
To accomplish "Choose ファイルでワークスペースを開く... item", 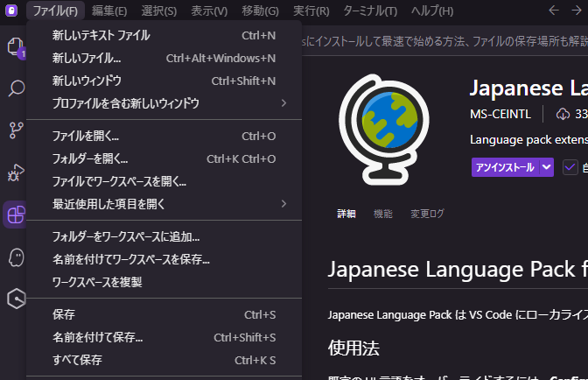I will pyautogui.click(x=164, y=181).
